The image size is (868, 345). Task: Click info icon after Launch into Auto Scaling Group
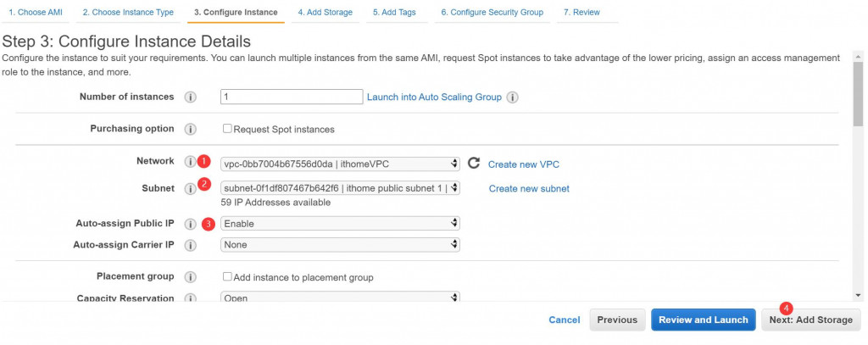[512, 97]
